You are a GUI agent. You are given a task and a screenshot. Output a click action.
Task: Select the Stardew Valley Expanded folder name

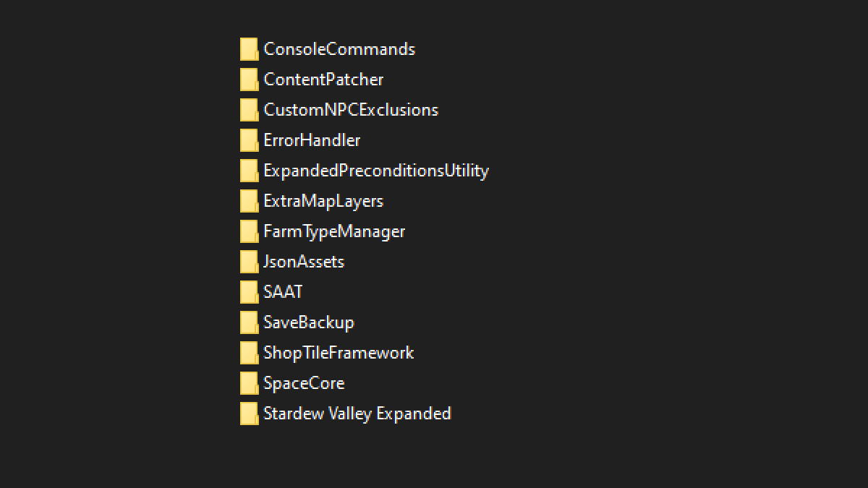click(x=357, y=414)
